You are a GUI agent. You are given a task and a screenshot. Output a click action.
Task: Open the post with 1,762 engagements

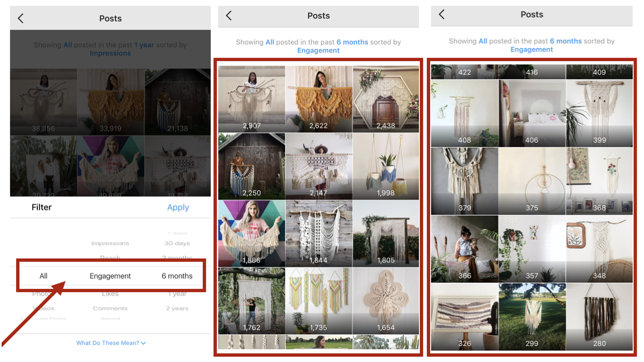[x=252, y=301]
